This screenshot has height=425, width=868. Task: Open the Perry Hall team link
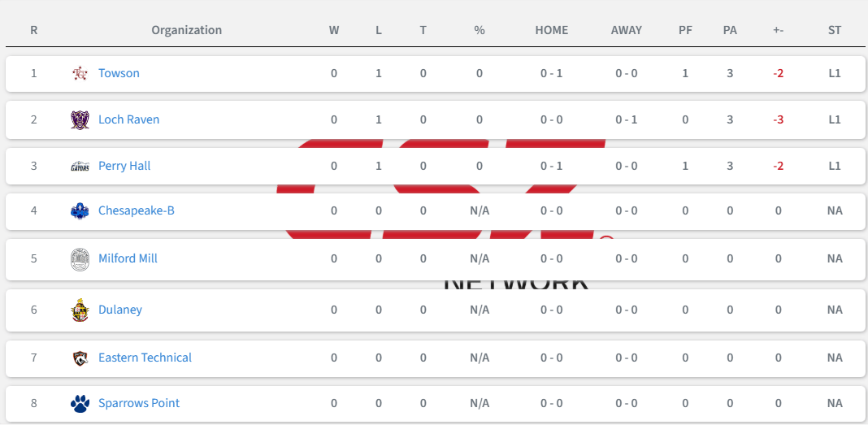click(124, 166)
